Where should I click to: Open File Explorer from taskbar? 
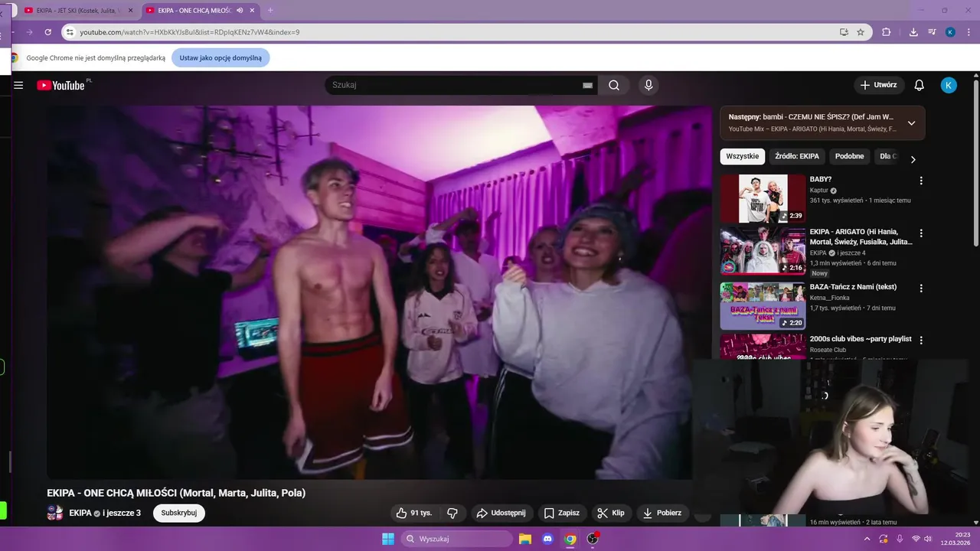pos(525,539)
